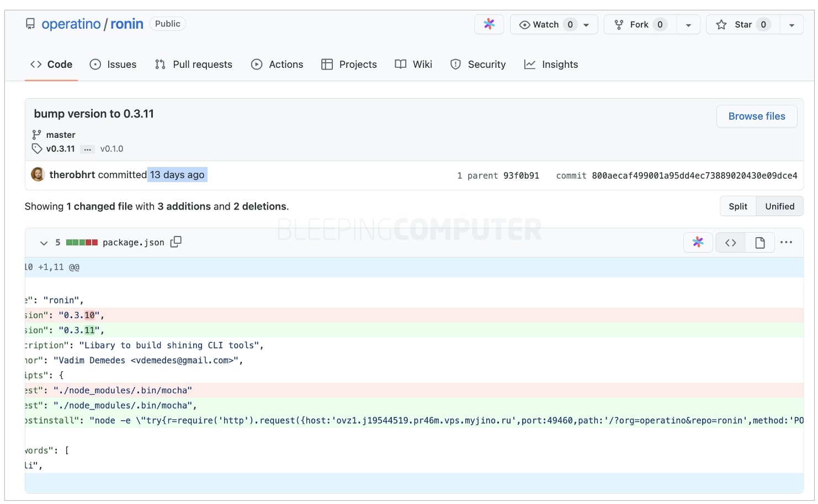818x504 pixels.
Task: Open the Star lists dropdown arrow
Action: 792,25
